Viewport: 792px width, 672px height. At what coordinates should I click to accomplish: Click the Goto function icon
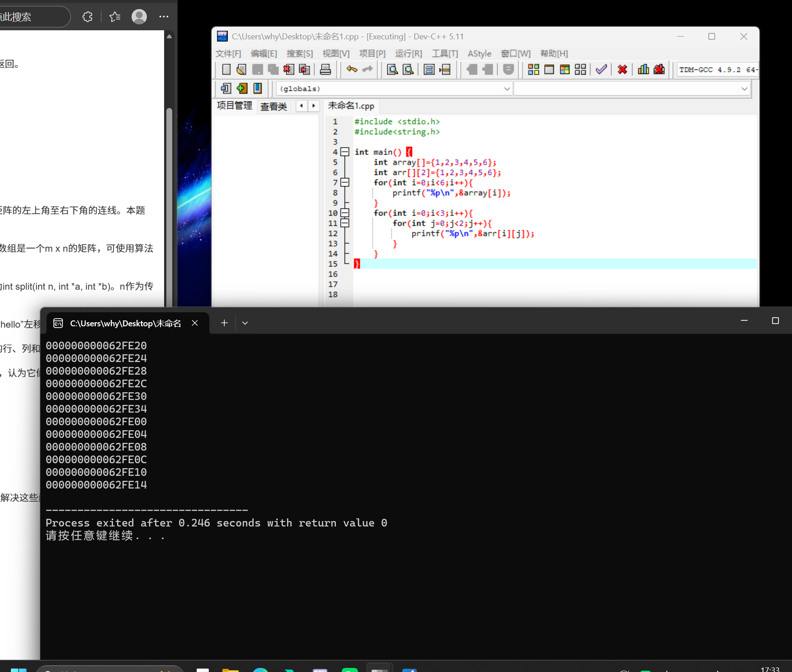[429, 69]
